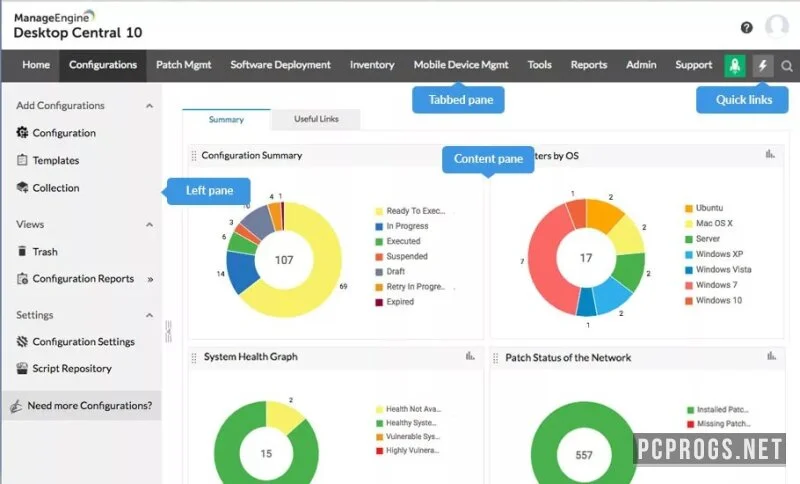Switch to the Summary tab
Viewport: 800px width, 484px height.
click(x=226, y=119)
